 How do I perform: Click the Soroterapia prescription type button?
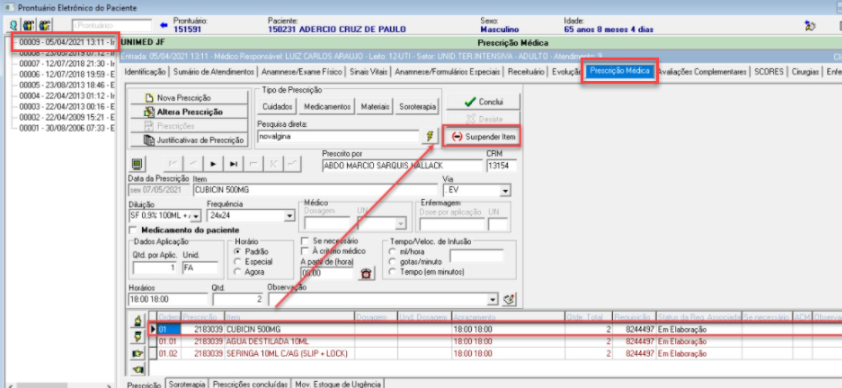pyautogui.click(x=417, y=107)
